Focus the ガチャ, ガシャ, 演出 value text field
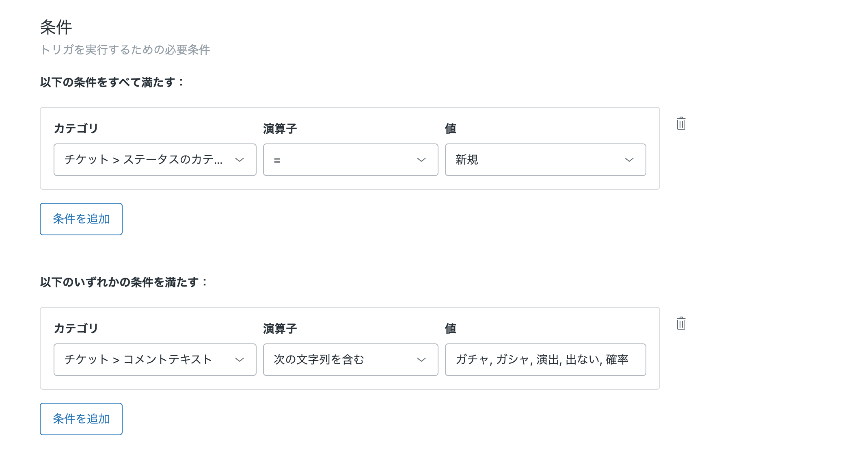868x456 pixels. (x=545, y=360)
